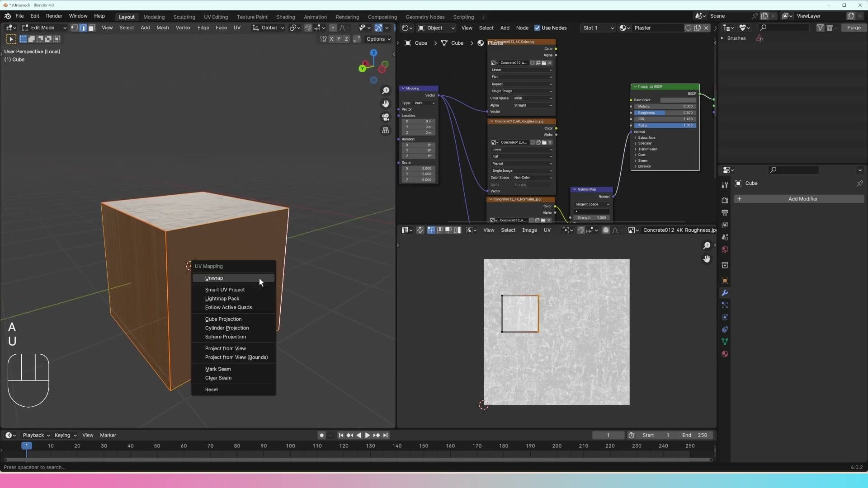Toggle proportional editing in 3D viewport

coord(333,28)
